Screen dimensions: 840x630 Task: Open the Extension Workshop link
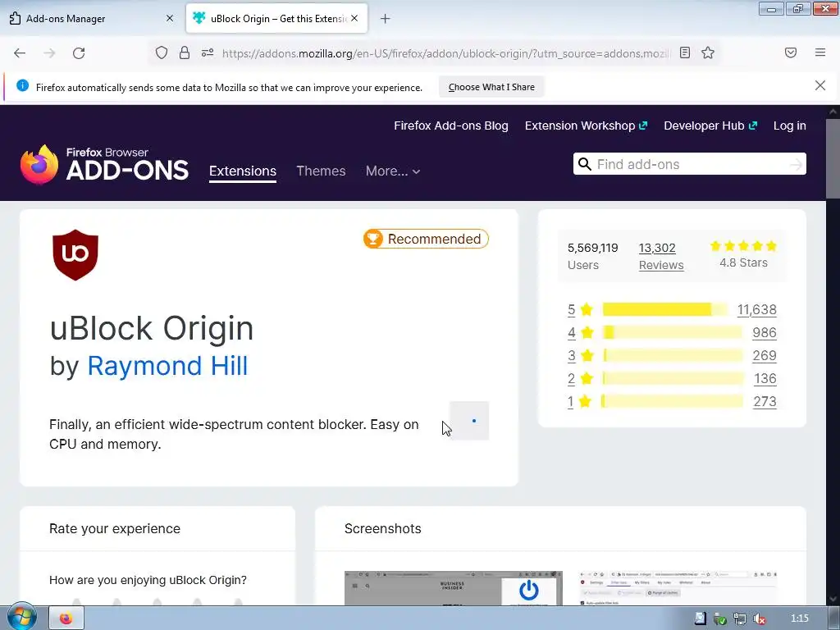tap(586, 126)
